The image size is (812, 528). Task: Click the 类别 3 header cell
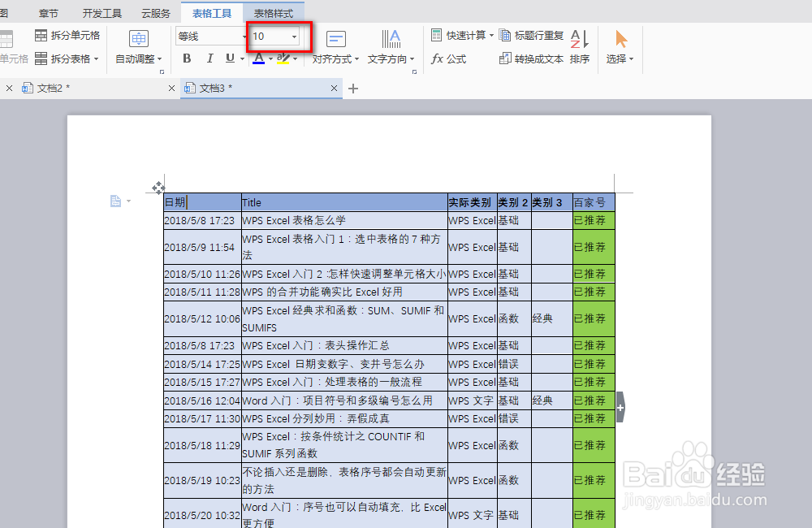552,202
